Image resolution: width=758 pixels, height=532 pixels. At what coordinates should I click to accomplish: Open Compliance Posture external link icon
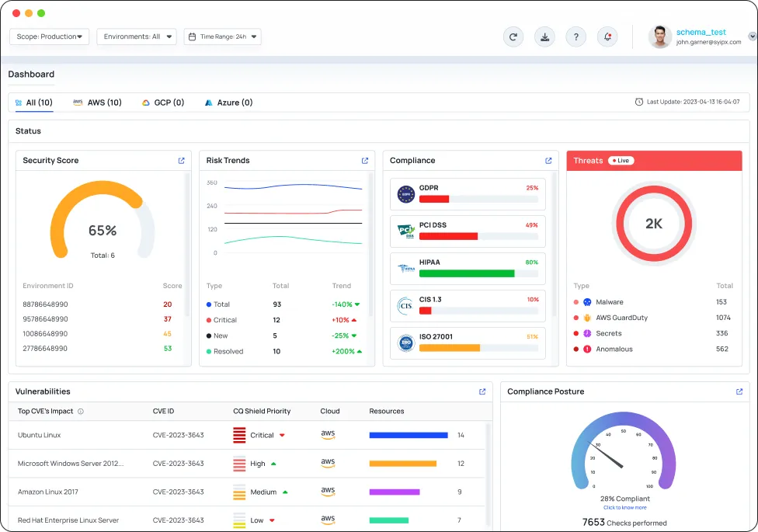(x=739, y=391)
